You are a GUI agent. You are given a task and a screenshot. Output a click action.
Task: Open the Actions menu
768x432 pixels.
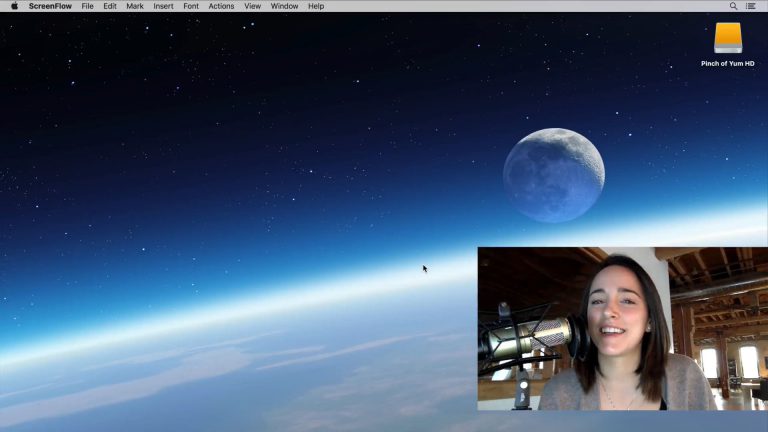221,6
